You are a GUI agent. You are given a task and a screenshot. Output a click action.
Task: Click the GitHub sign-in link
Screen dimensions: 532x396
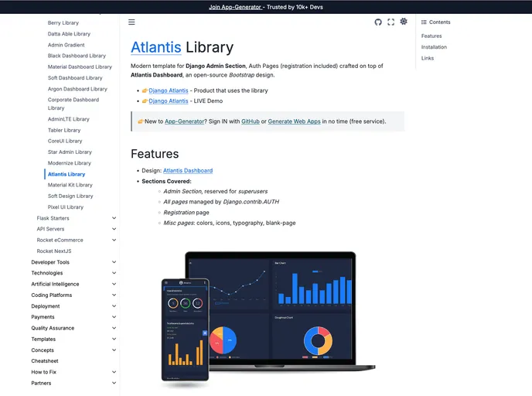click(251, 121)
